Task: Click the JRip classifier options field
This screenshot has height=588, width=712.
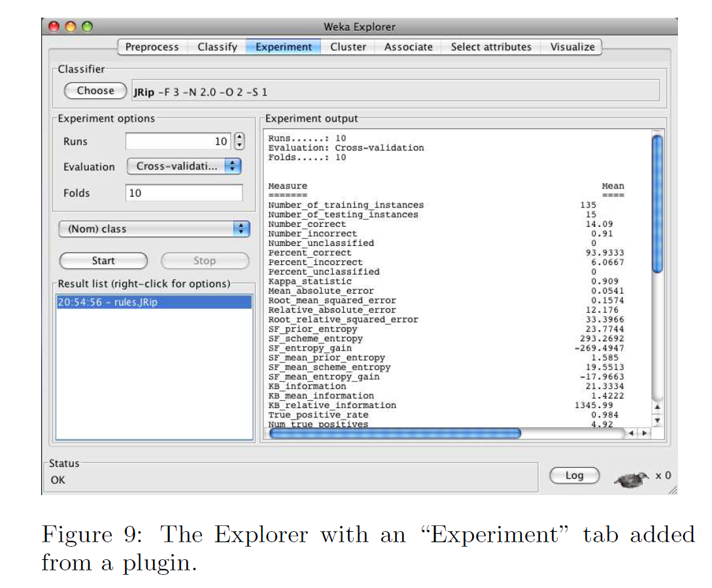Action: click(396, 92)
